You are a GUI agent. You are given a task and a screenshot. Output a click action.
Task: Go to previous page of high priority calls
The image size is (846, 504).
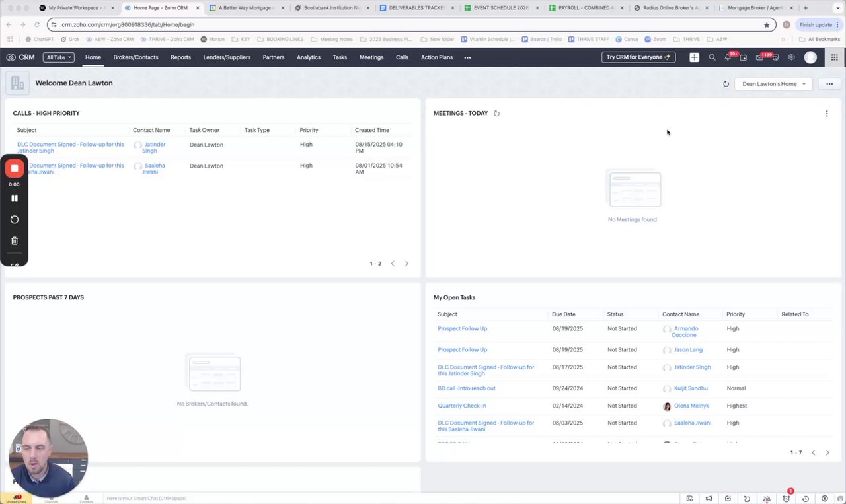[393, 264]
